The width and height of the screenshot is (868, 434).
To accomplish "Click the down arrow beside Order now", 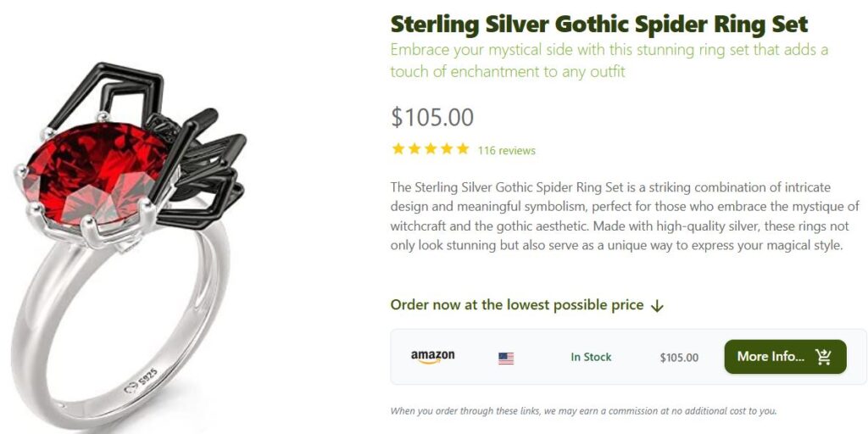I will 657,306.
